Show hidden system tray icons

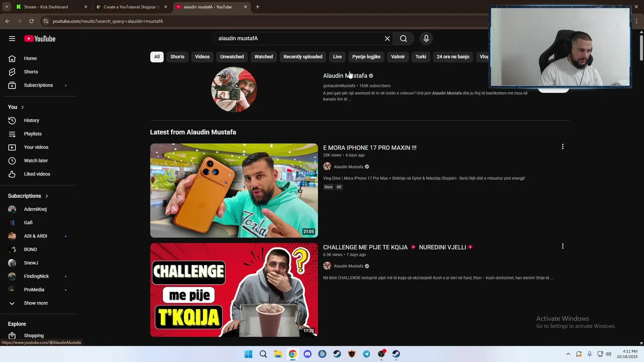[x=568, y=354]
